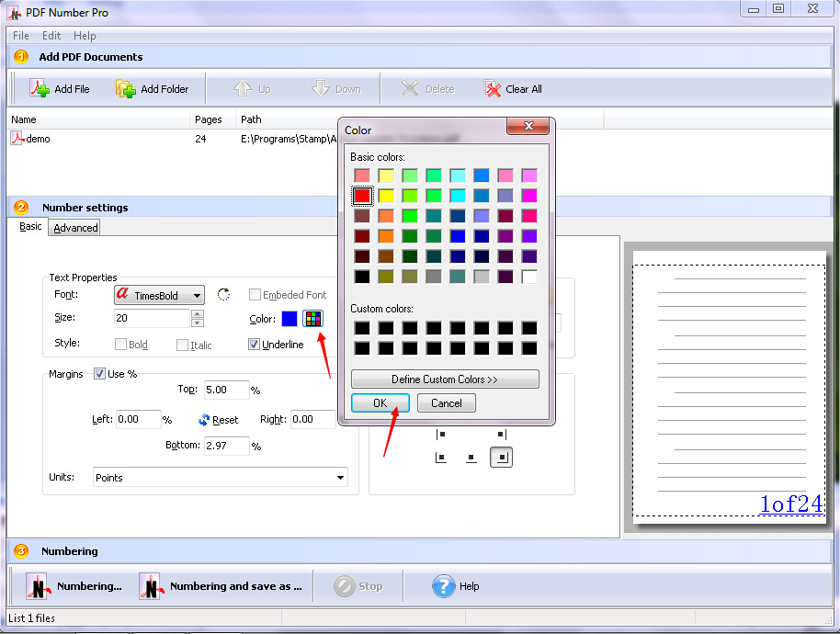Open the Edit menu
The height and width of the screenshot is (634, 840).
[51, 35]
